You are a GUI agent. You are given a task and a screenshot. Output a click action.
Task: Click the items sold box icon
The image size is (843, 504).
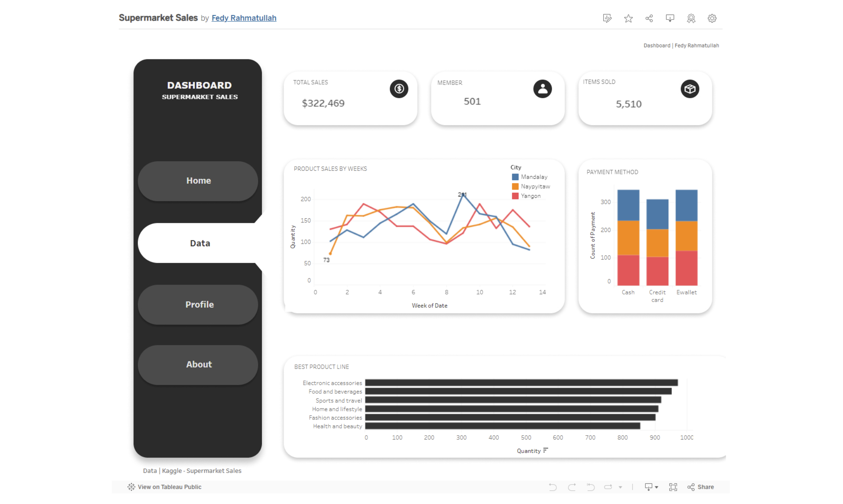689,89
